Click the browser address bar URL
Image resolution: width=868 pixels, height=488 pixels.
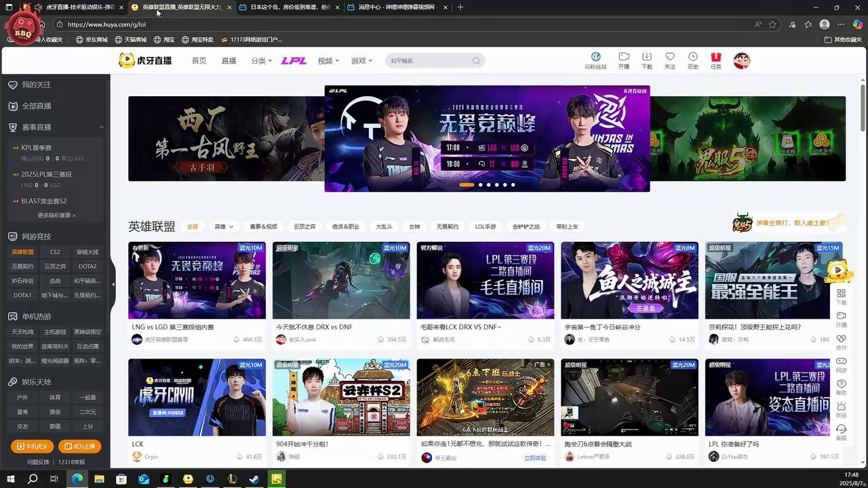coord(107,24)
